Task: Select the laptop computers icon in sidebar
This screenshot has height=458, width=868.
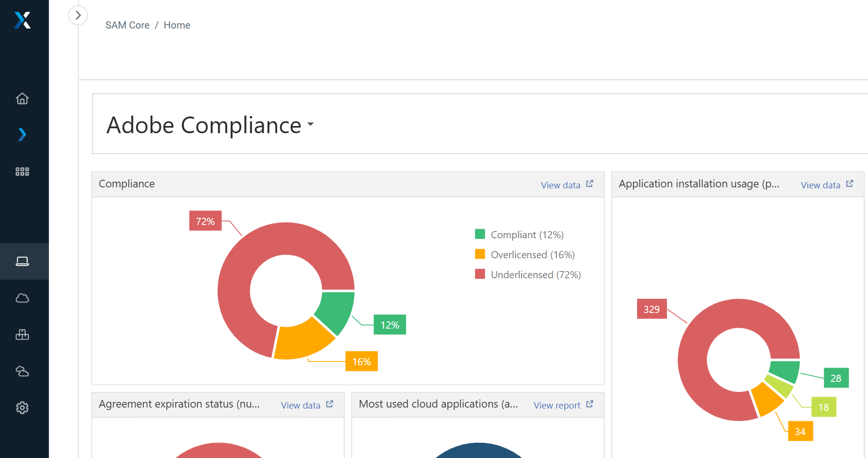Action: (22, 261)
